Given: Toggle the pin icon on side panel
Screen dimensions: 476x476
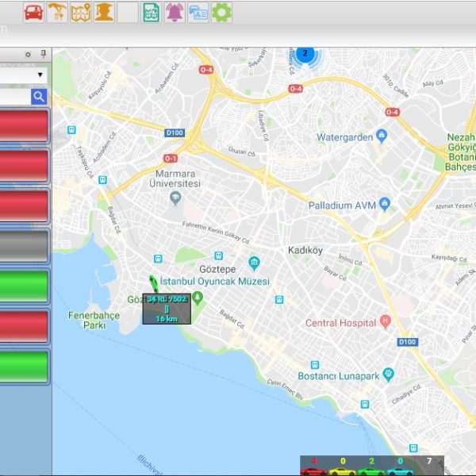Looking at the screenshot, I should click(x=44, y=54).
